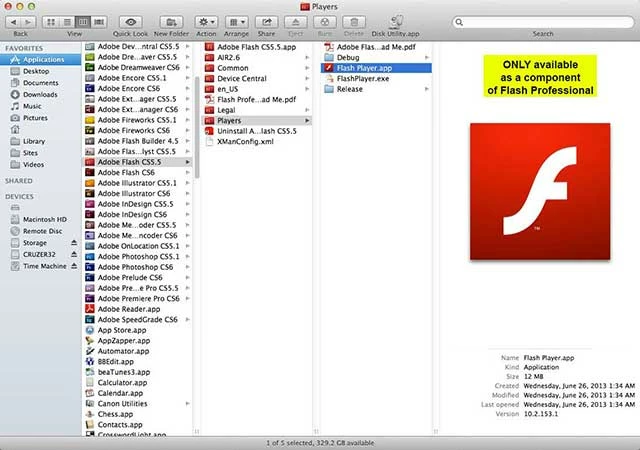Select Adobe Flas...ad Me.pdf in Players
640x450 pixels.
pyautogui.click(x=376, y=47)
